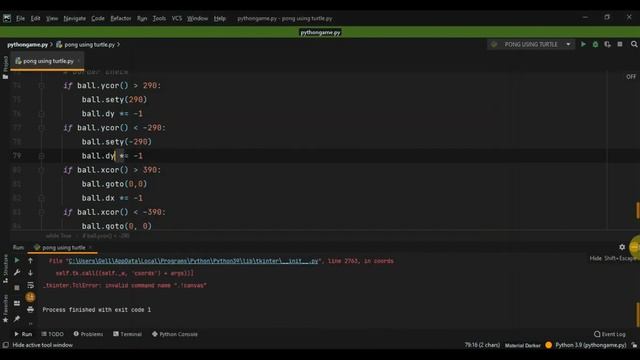Click Material Darker theme in status bar
Viewport: 640px width, 360px height.
[522, 345]
